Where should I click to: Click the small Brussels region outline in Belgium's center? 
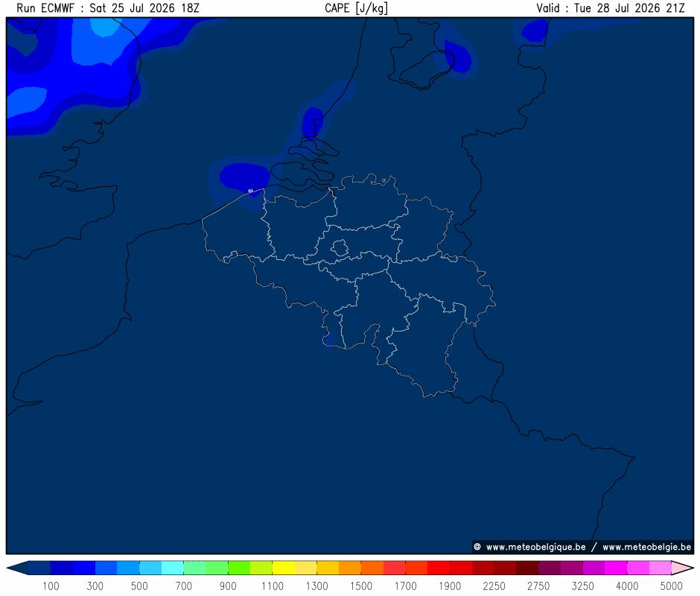point(340,247)
